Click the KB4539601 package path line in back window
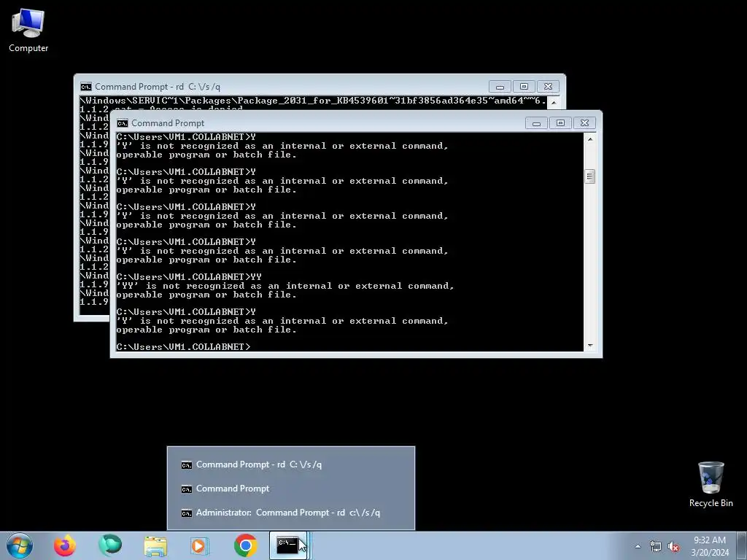Screen dimensions: 747x560 [313, 101]
